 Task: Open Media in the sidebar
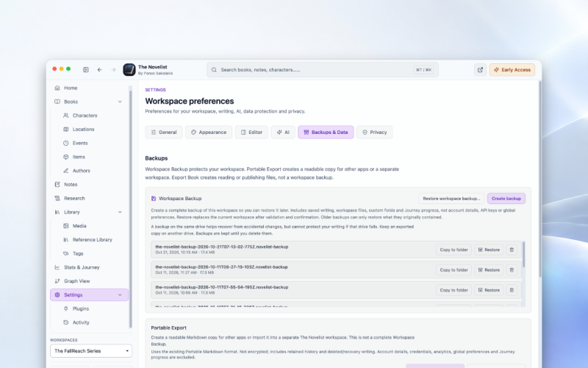(93, 226)
